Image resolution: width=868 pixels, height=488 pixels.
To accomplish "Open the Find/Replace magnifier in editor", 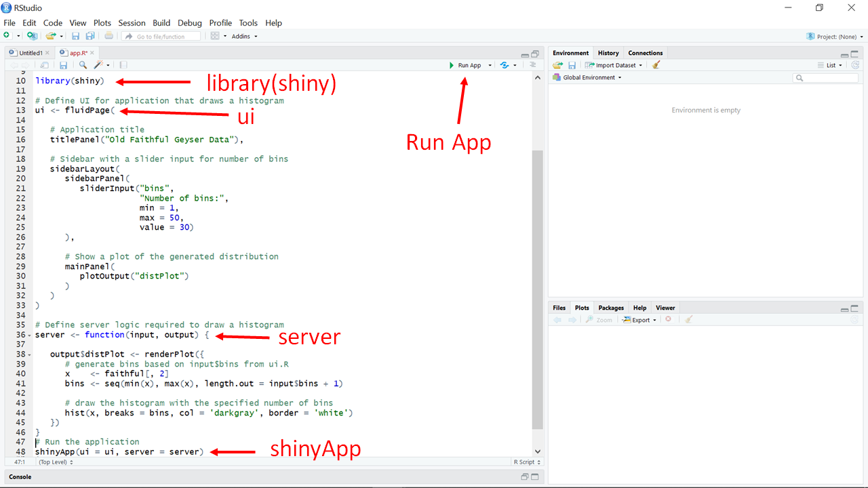I will click(83, 64).
